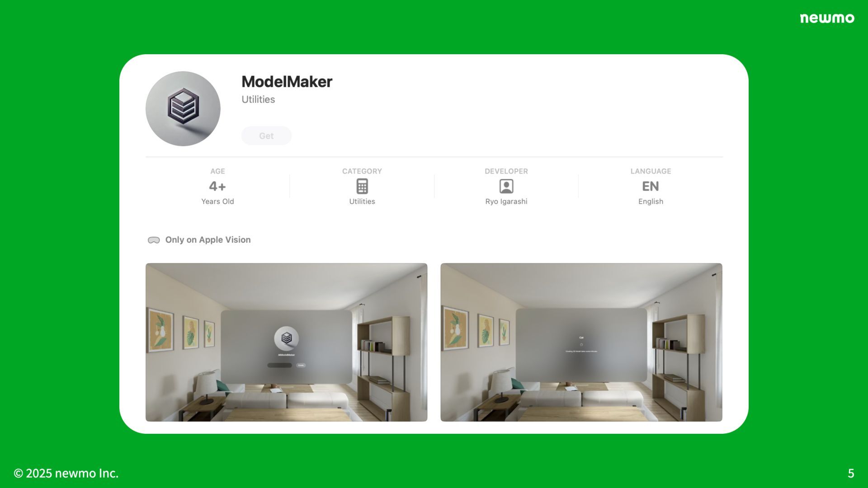Click the ModelMaker app title
This screenshot has height=488, width=868.
tap(287, 82)
